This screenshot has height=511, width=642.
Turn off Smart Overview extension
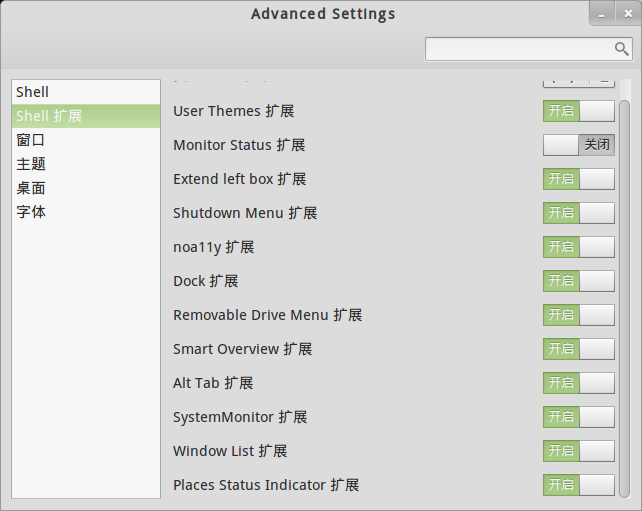pos(578,349)
